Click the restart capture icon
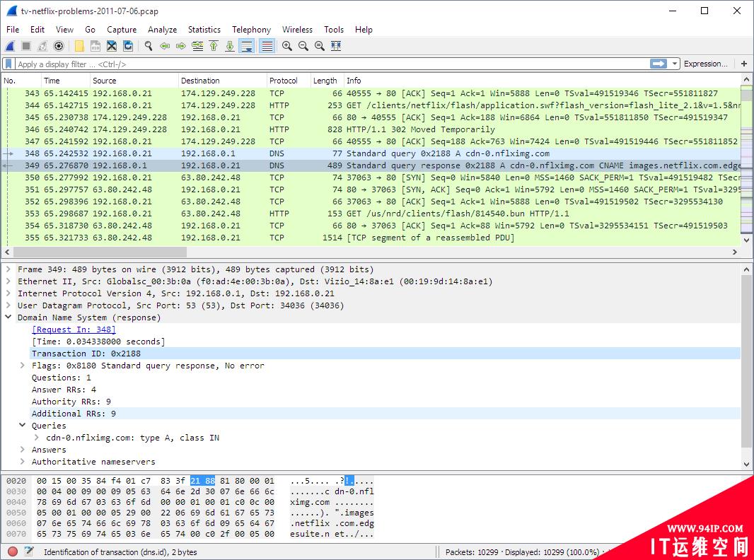Screen dimensions: 754x560 (x=42, y=46)
